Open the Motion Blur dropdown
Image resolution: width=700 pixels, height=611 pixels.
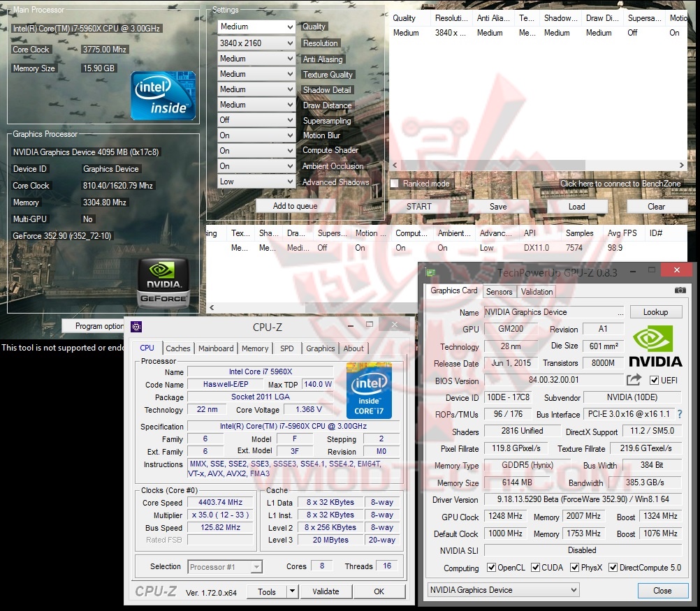[x=256, y=135]
